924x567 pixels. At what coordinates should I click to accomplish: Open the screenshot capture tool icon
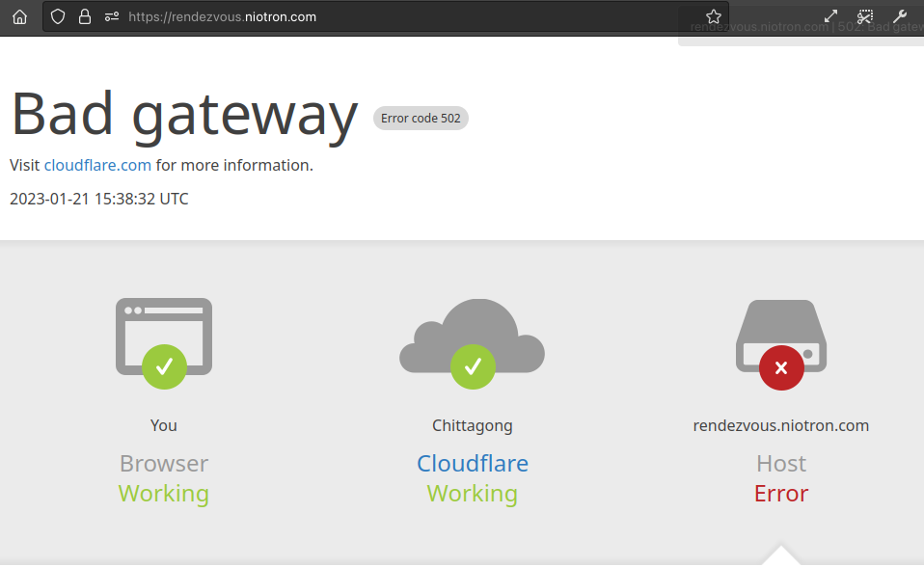[865, 16]
